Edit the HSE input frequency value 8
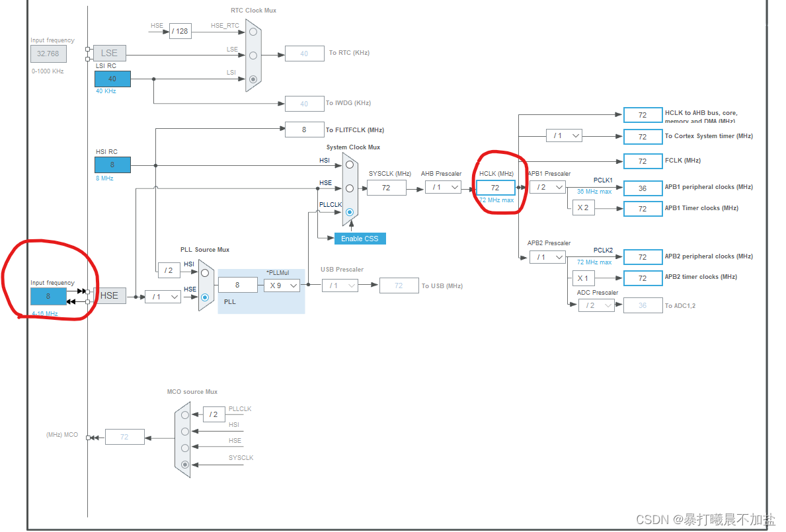 click(47, 296)
